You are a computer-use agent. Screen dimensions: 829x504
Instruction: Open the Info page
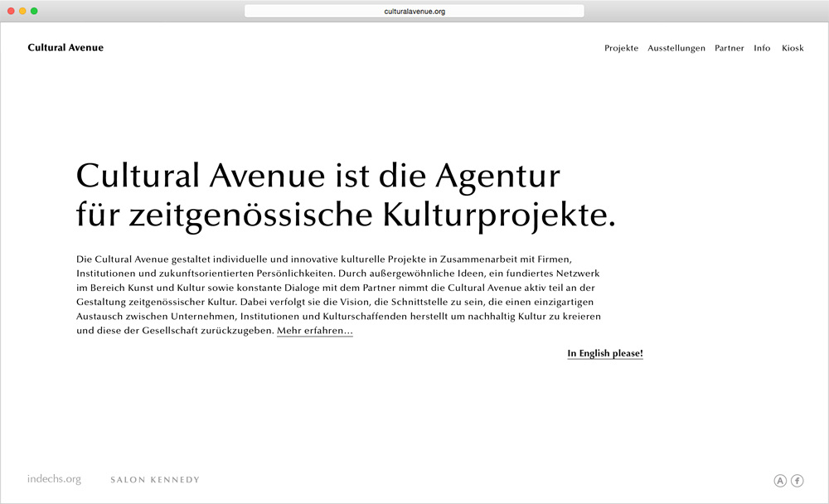[762, 48]
